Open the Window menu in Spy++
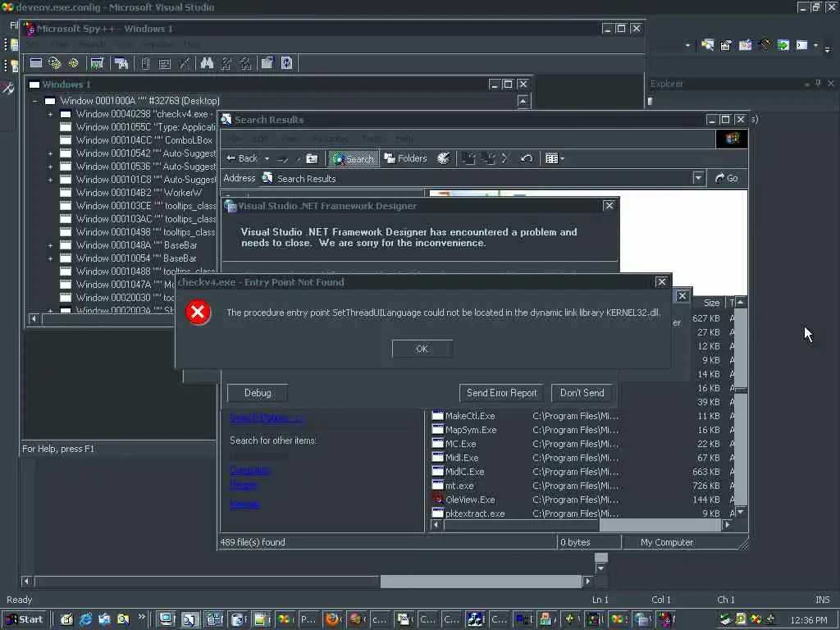 [x=158, y=44]
